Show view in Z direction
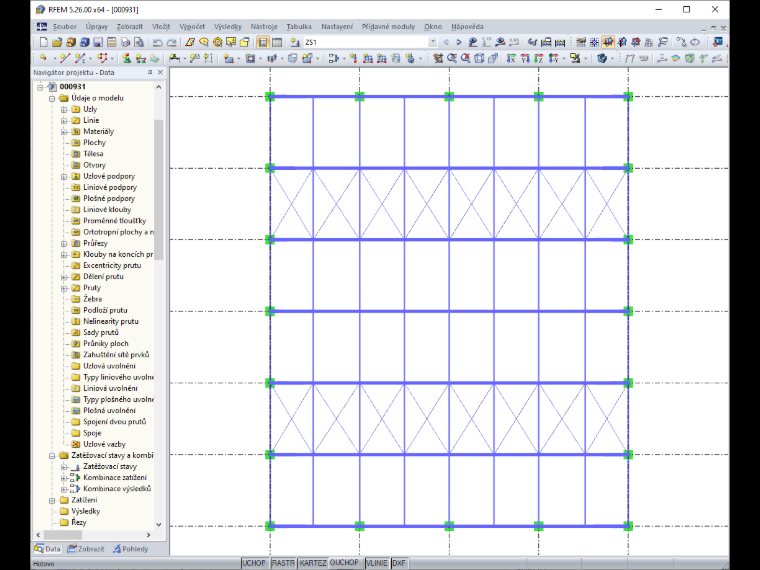Image resolution: width=760 pixels, height=570 pixels. coord(538,58)
